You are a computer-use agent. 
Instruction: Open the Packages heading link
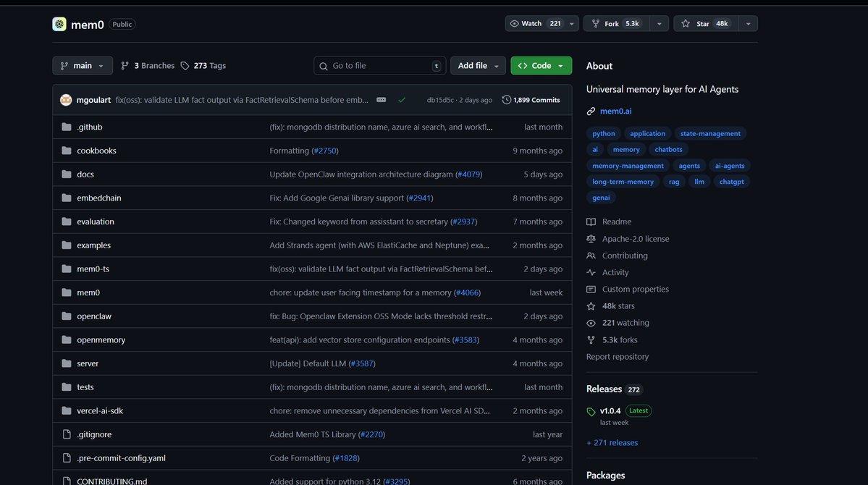[x=605, y=475]
